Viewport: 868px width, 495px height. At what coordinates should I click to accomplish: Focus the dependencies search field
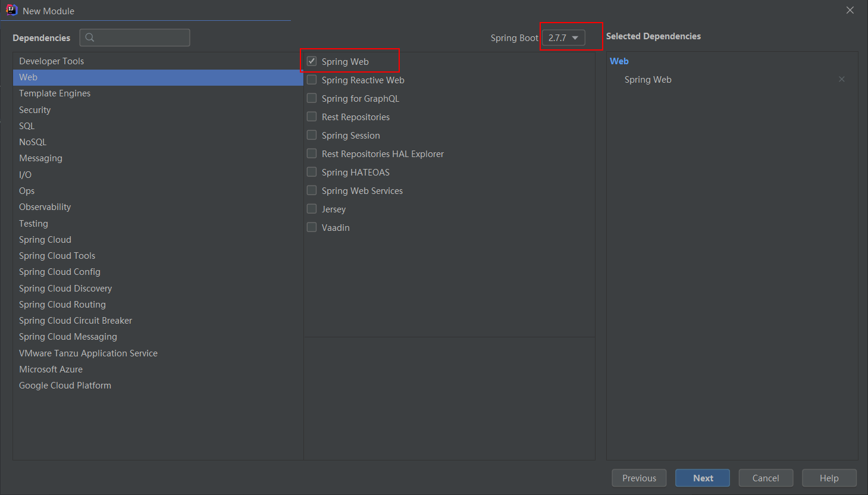pyautogui.click(x=135, y=37)
